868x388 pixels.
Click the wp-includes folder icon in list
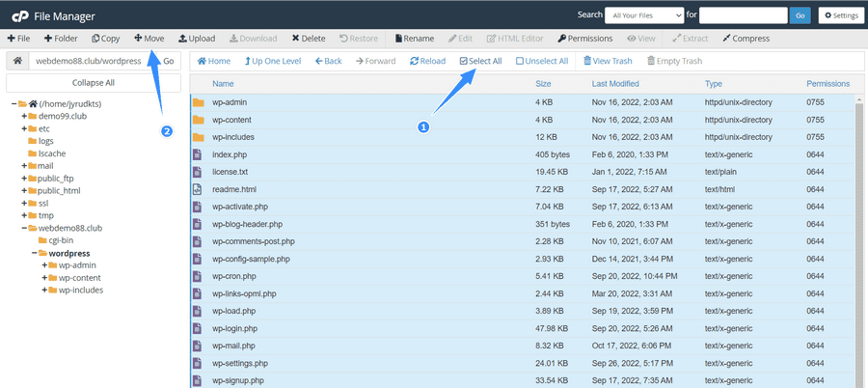coord(198,137)
